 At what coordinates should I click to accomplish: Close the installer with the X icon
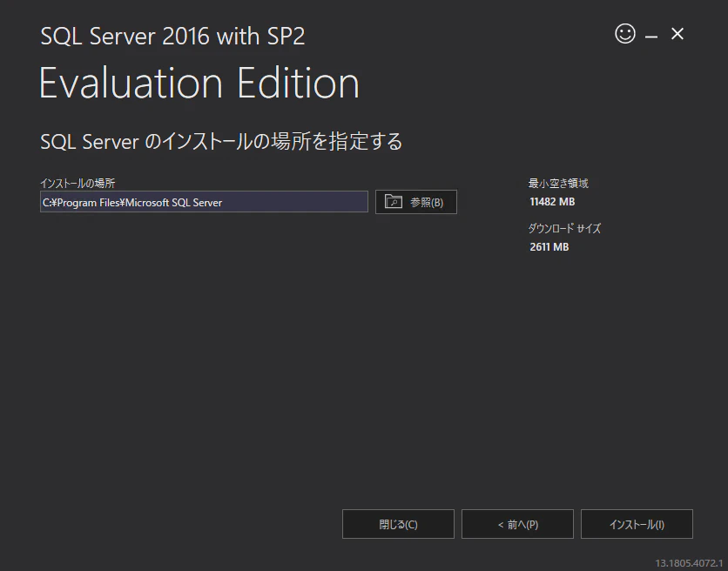[x=677, y=34]
